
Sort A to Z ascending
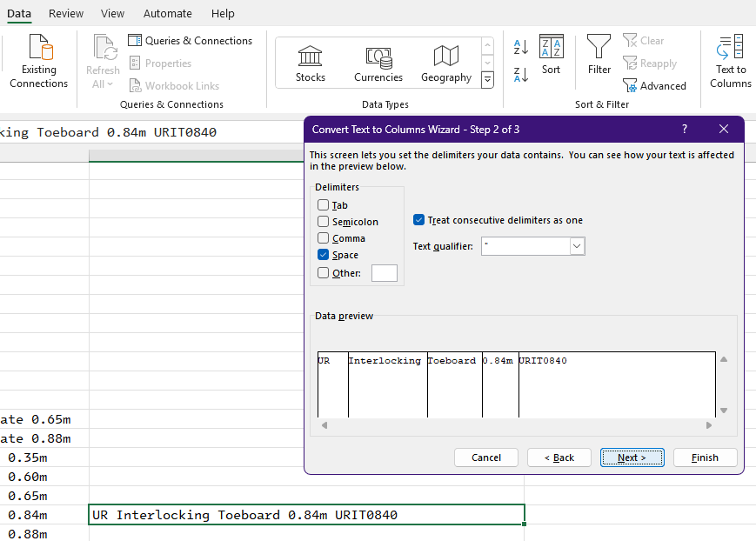[521, 47]
